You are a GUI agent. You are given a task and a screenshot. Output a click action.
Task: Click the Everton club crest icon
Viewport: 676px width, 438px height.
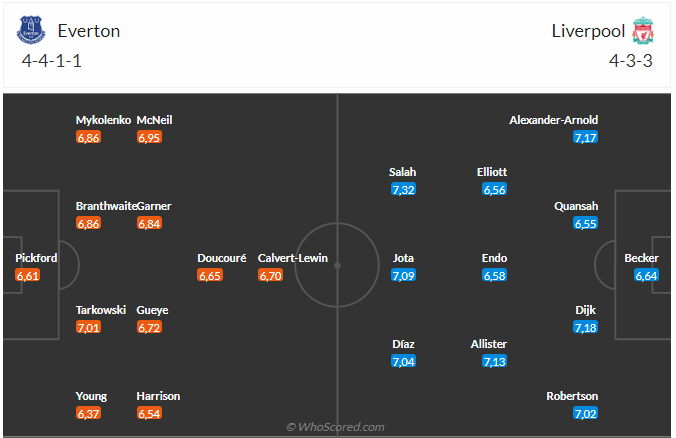pos(31,31)
